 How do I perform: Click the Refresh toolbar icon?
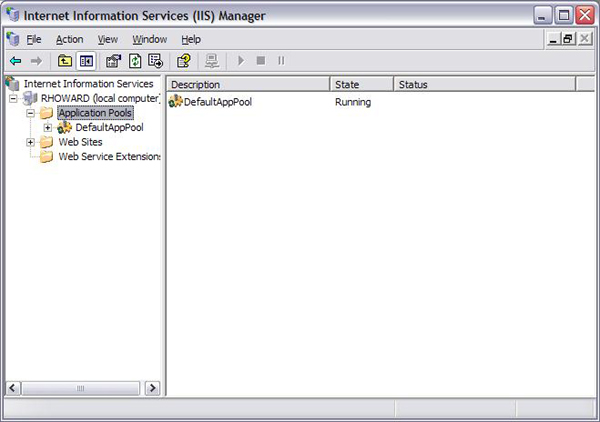click(x=135, y=61)
